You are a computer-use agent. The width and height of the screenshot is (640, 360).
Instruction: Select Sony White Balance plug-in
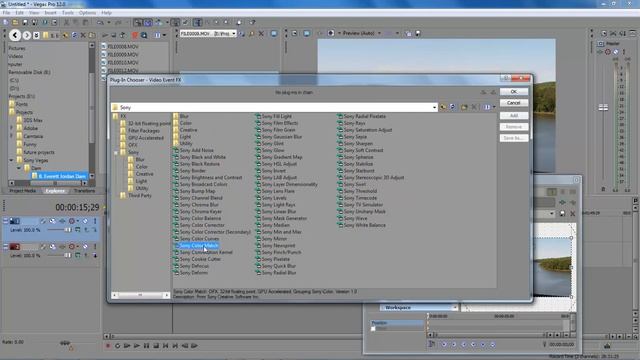tap(364, 225)
